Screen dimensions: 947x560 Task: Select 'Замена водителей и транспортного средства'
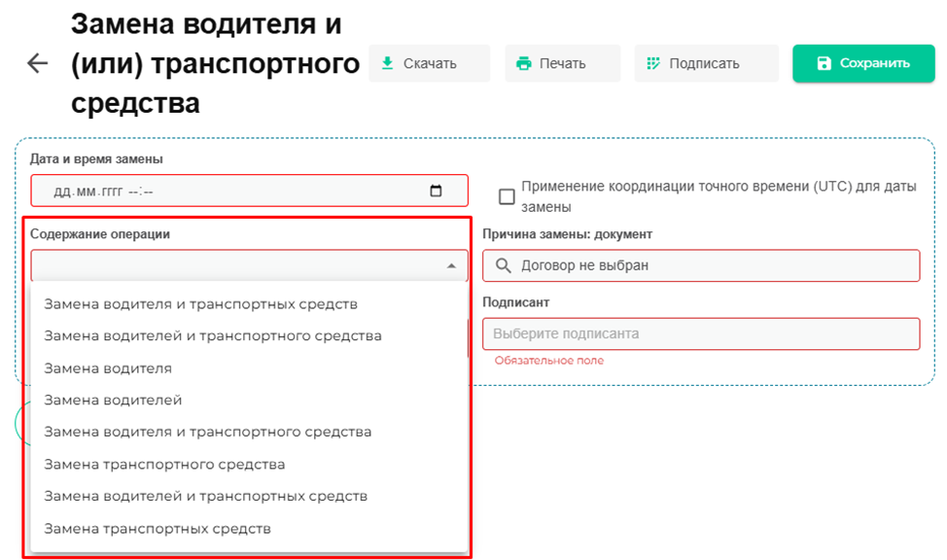point(212,336)
